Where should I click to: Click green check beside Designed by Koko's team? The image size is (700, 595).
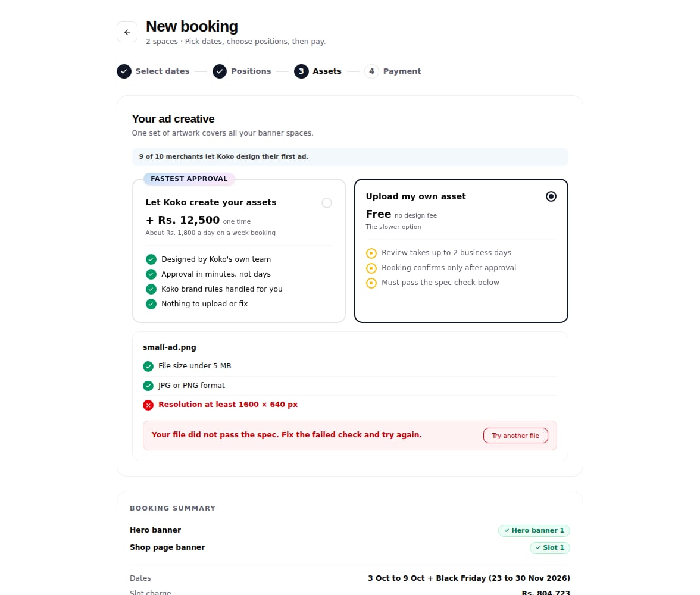[151, 259]
